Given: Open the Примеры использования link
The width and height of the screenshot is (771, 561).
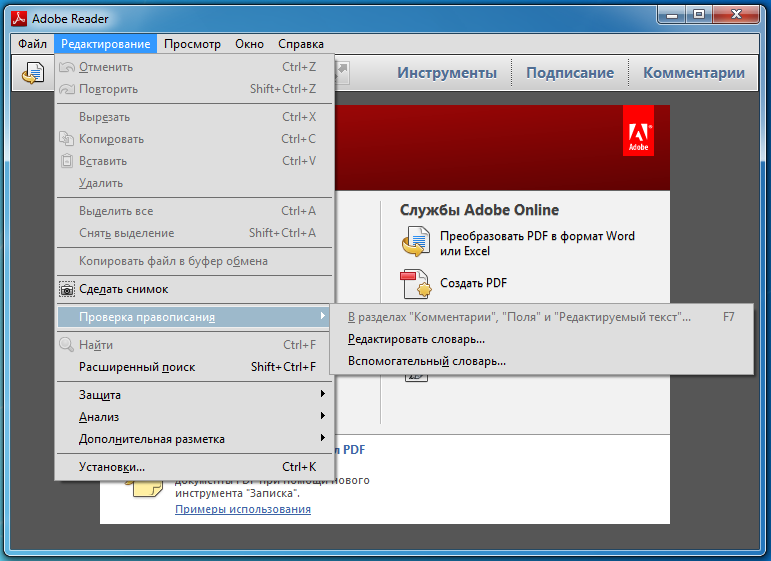Looking at the screenshot, I should point(243,509).
